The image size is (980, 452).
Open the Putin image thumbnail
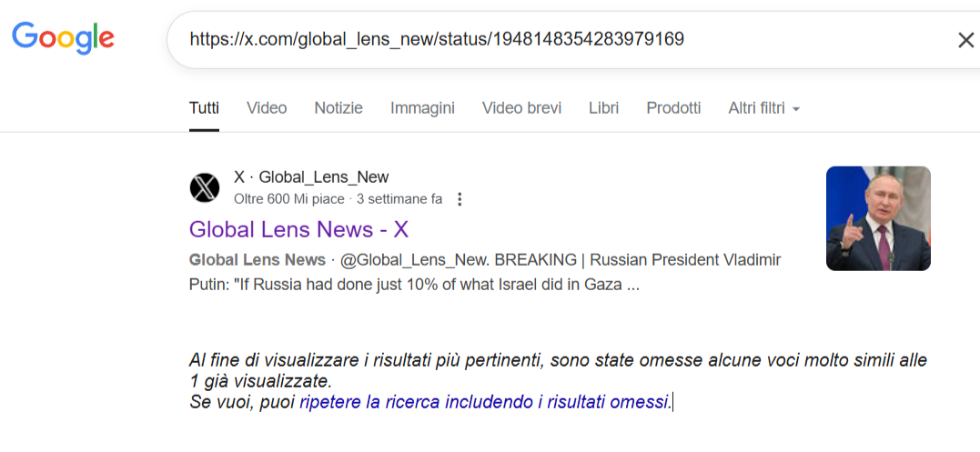tap(878, 218)
